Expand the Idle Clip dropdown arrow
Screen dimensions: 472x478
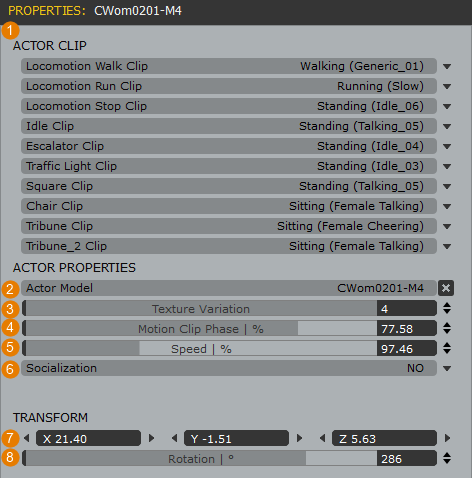pos(447,126)
